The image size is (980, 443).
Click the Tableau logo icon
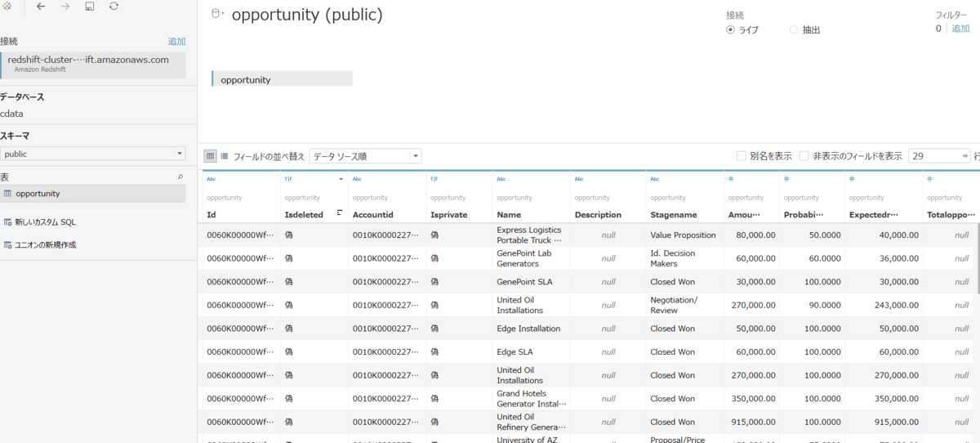pyautogui.click(x=7, y=7)
